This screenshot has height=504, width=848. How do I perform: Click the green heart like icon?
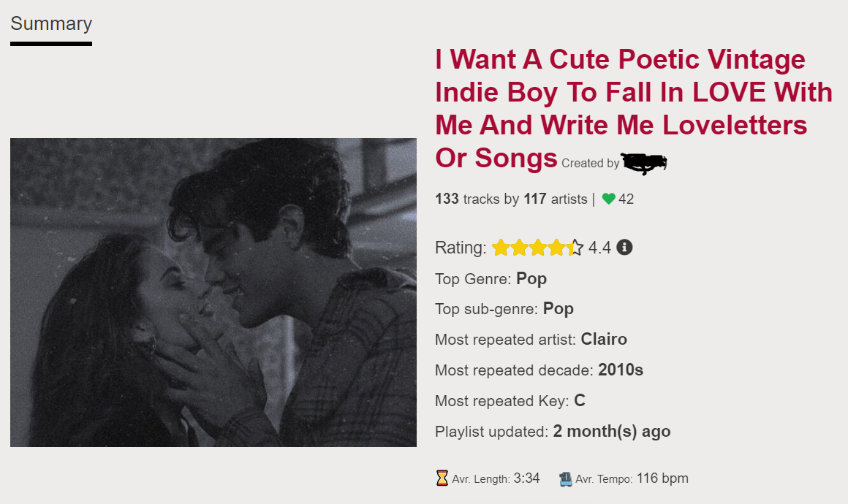(608, 199)
